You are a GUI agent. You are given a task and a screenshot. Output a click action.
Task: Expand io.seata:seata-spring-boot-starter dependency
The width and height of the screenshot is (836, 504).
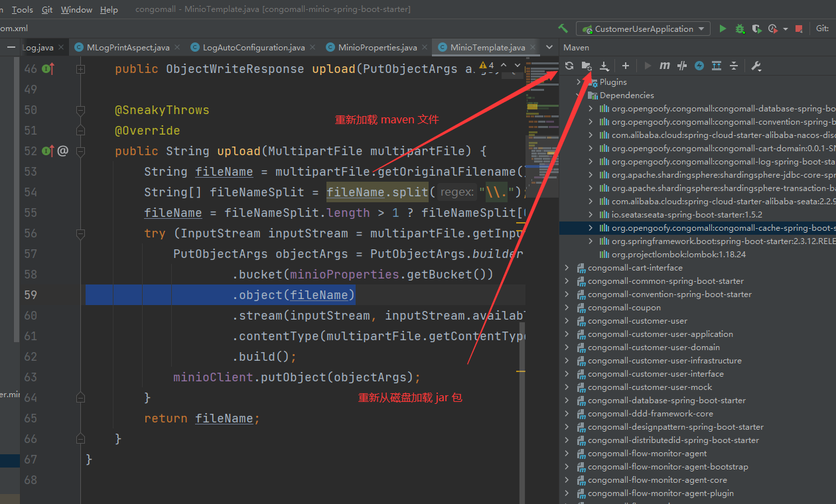pyautogui.click(x=591, y=215)
